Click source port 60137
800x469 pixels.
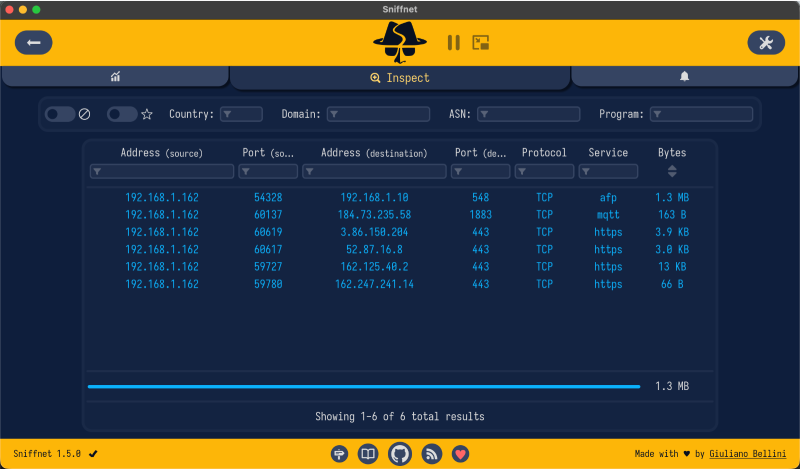coord(268,215)
